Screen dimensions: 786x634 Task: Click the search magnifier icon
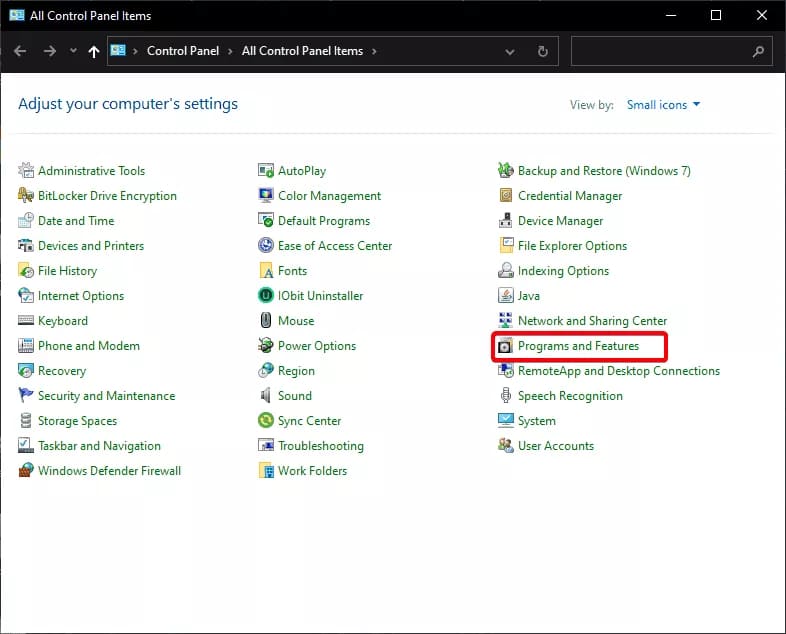coord(758,51)
